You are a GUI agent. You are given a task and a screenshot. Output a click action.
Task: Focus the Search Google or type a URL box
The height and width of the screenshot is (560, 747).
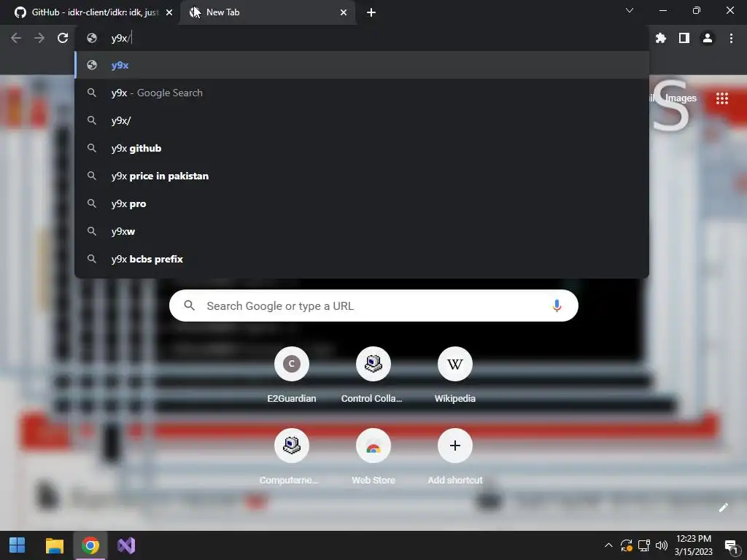373,306
